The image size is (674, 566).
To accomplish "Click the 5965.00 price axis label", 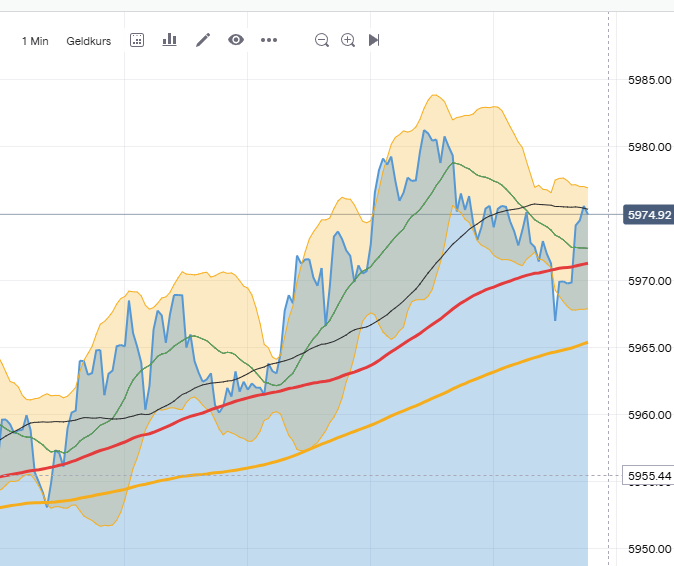I will click(x=649, y=349).
